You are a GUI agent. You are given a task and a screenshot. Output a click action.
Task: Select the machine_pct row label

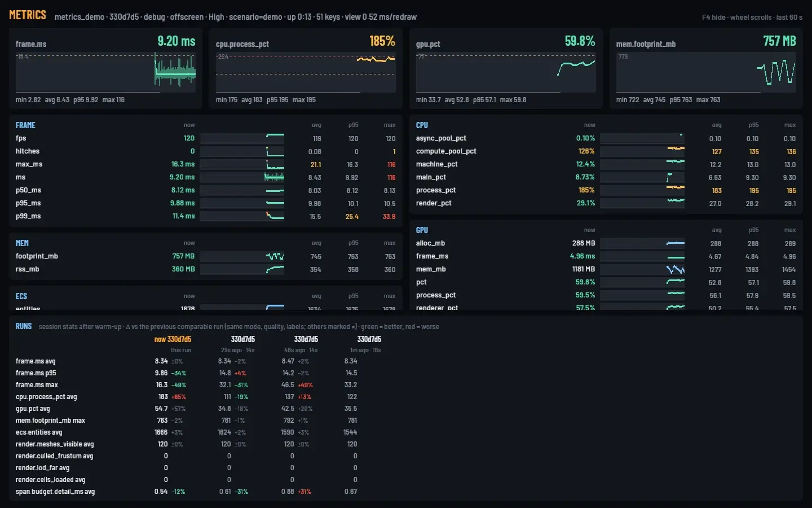tap(436, 164)
